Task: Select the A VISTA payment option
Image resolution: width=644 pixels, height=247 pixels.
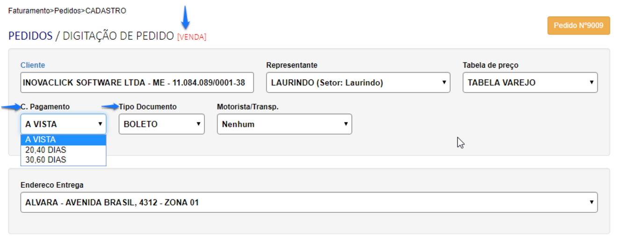Action: [63, 140]
